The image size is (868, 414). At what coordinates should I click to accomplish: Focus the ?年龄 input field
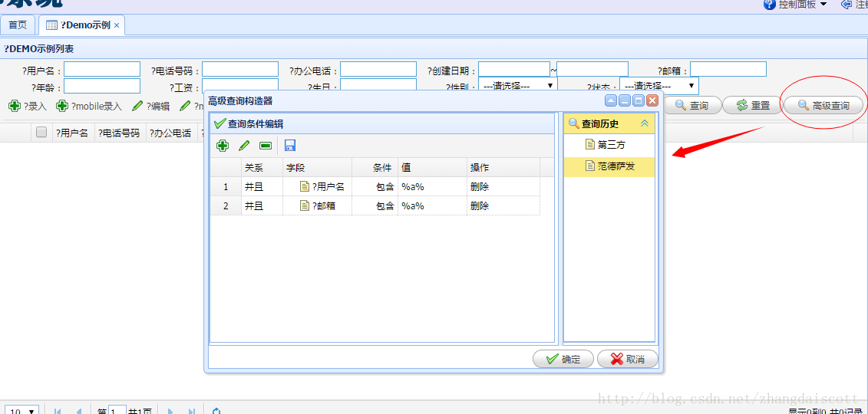tap(102, 86)
